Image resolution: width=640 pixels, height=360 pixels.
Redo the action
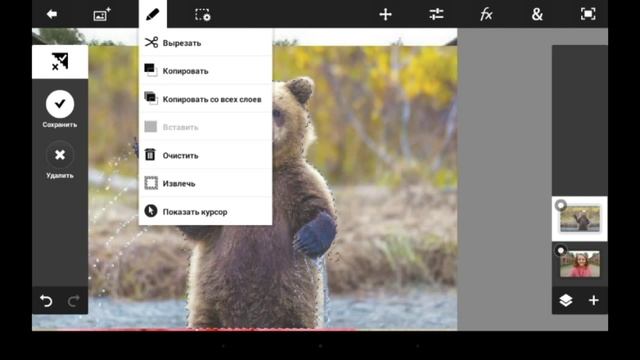point(73,301)
